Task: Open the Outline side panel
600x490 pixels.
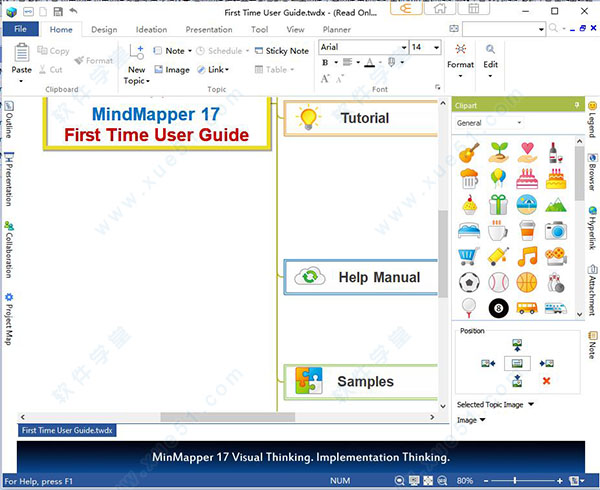Action: (9, 120)
